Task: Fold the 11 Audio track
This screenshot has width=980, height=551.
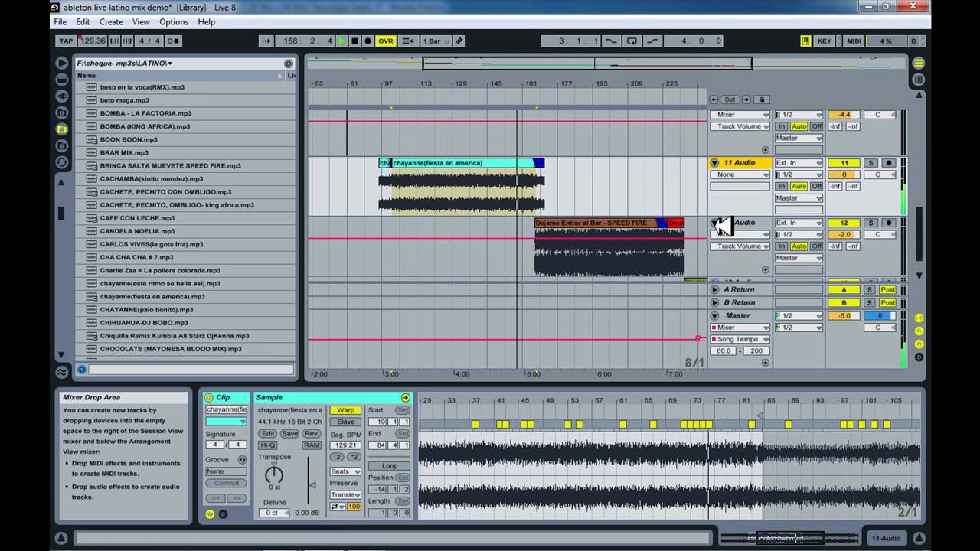Action: [x=714, y=162]
